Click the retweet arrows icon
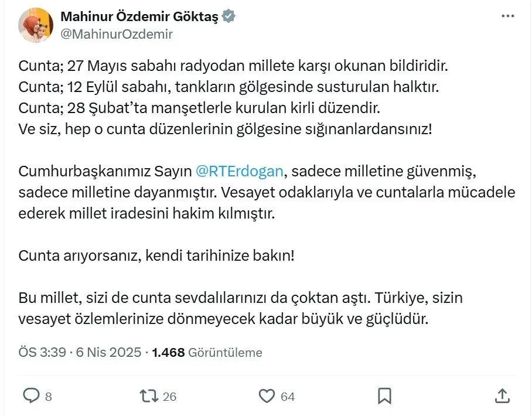This screenshot has height=416, width=532. 149,396
